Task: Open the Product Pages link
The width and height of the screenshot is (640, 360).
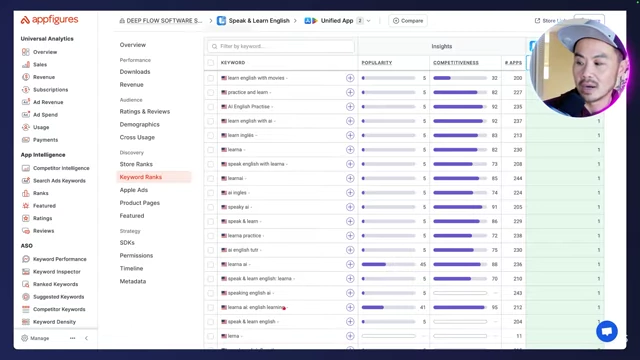Action: (x=140, y=203)
